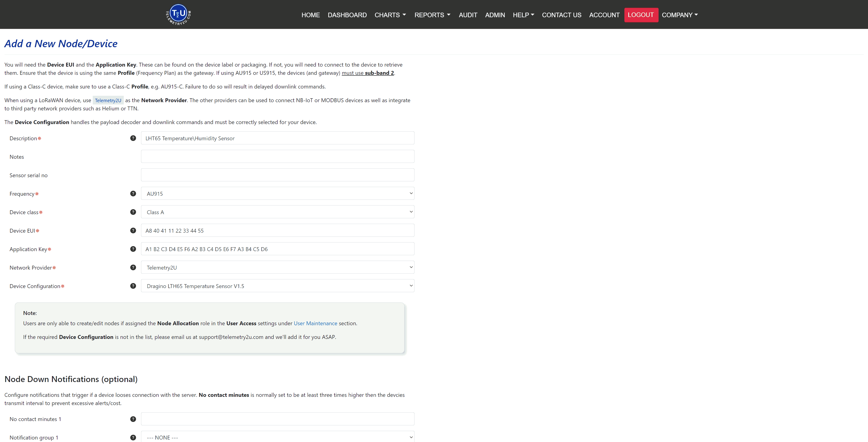Screen dimensions: 868x442
Task: Open the Device class dropdown
Action: pyautogui.click(x=278, y=212)
